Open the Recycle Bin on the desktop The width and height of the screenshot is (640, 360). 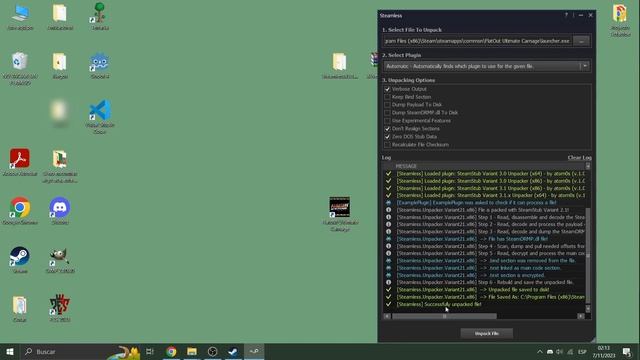(x=20, y=68)
